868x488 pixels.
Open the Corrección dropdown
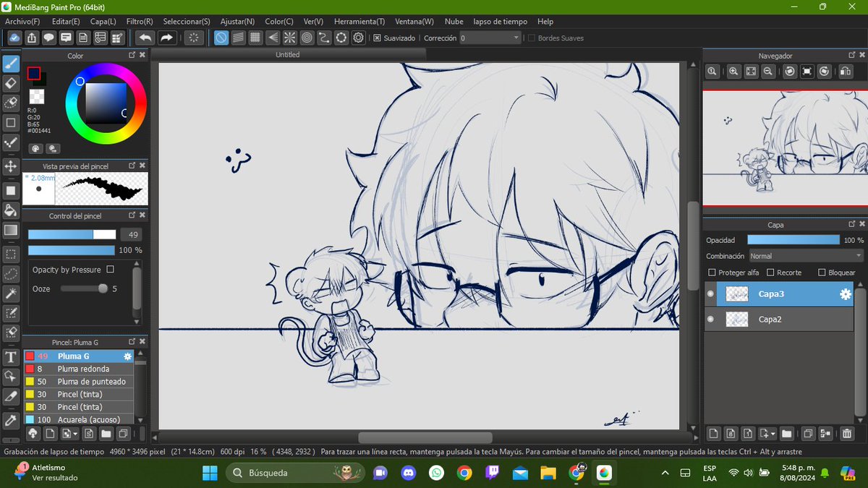point(490,38)
